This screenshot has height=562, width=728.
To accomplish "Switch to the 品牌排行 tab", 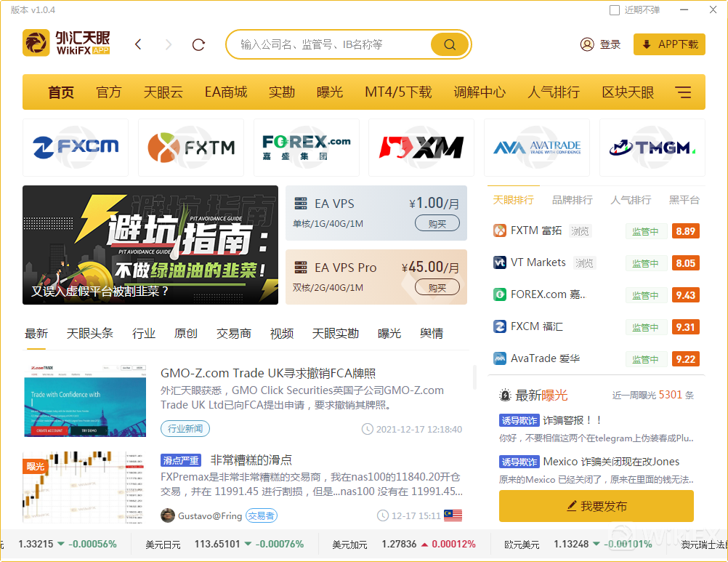I will (573, 200).
